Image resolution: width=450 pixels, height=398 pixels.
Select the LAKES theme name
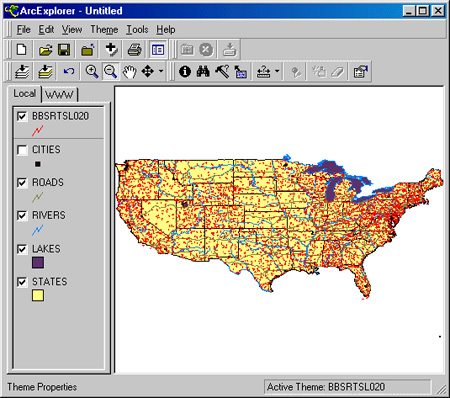(x=46, y=249)
